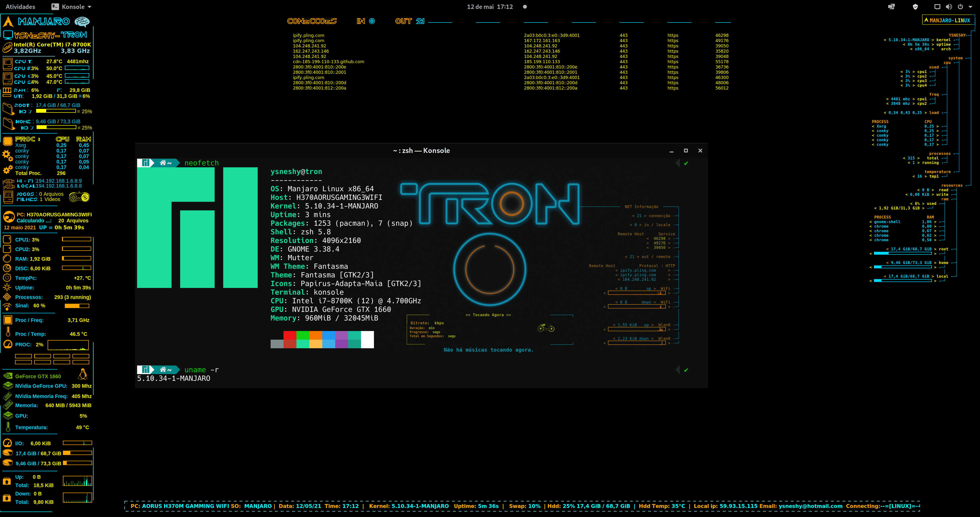Click the notification dot beside the clock

[525, 6]
